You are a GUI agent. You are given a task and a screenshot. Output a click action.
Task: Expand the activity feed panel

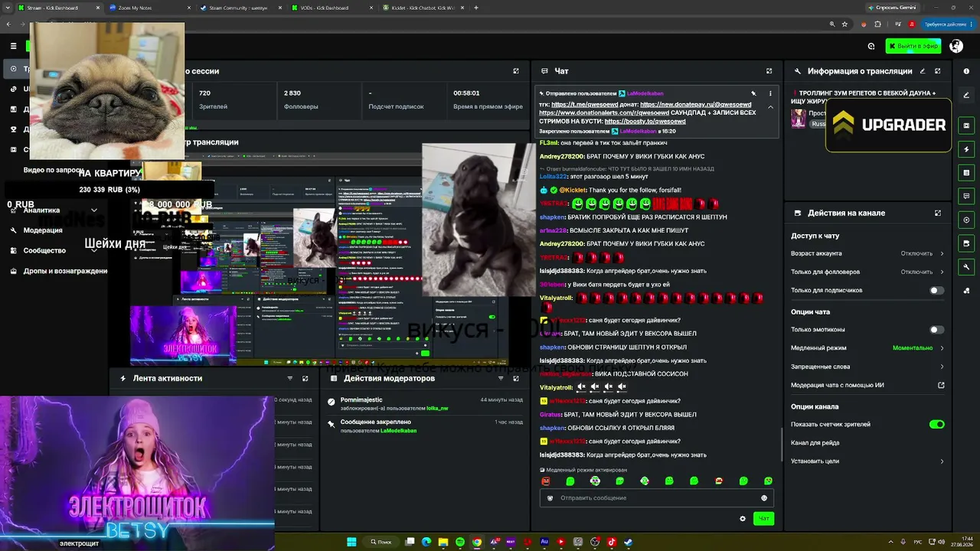tap(305, 378)
